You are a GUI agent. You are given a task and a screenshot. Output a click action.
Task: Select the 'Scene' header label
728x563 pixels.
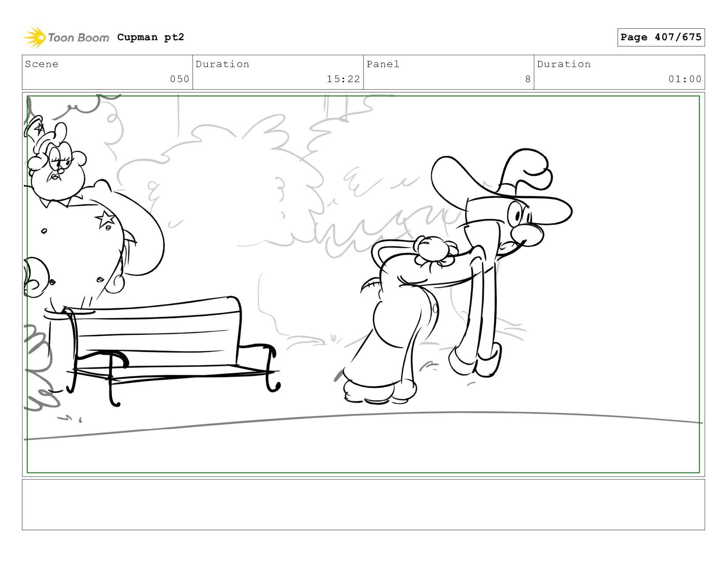[x=41, y=64]
